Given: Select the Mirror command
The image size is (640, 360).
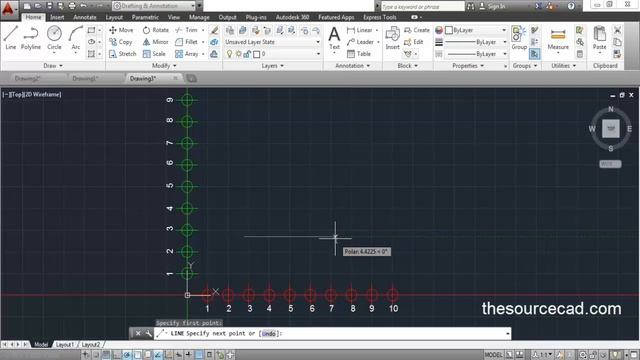Looking at the screenshot, I should [156, 42].
